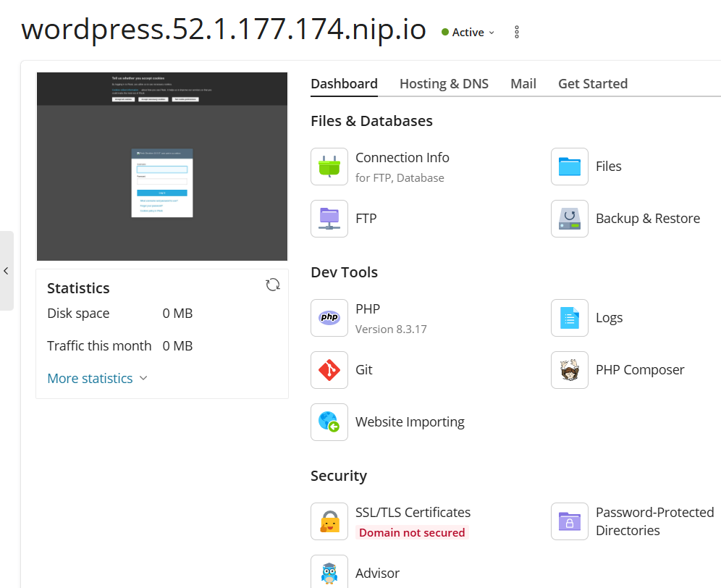721x588 pixels.
Task: Open the Get Started tab
Action: (592, 84)
